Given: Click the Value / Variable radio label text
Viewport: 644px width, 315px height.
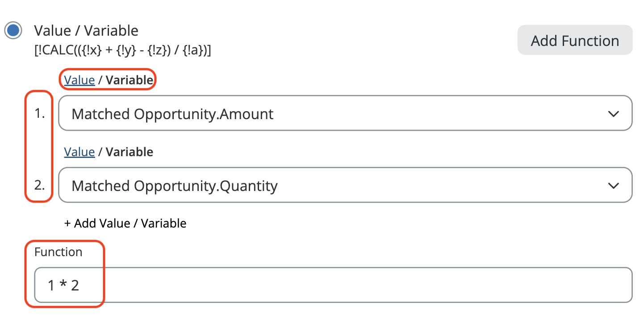Looking at the screenshot, I should pyautogui.click(x=86, y=31).
